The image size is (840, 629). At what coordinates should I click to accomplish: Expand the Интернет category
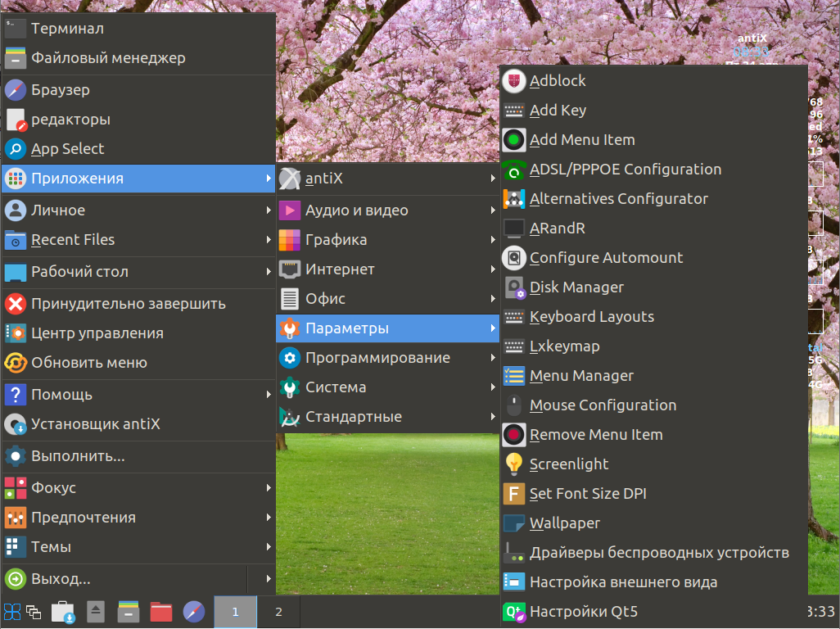[387, 269]
